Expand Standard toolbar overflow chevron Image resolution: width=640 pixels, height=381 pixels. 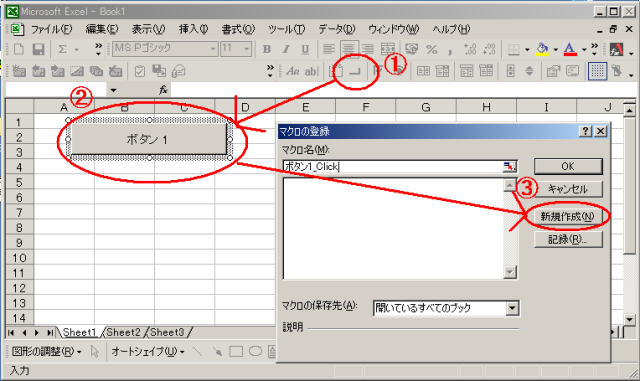(x=98, y=49)
